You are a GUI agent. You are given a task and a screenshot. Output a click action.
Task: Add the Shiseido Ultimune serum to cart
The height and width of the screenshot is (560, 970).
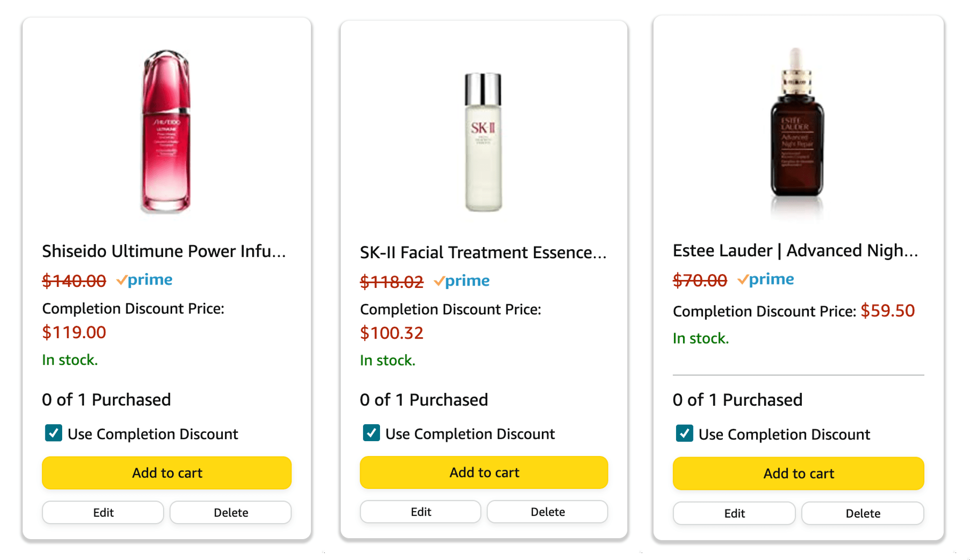(167, 472)
